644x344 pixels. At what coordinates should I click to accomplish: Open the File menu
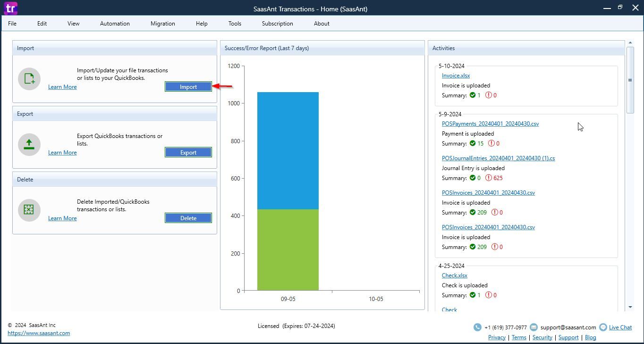(12, 23)
